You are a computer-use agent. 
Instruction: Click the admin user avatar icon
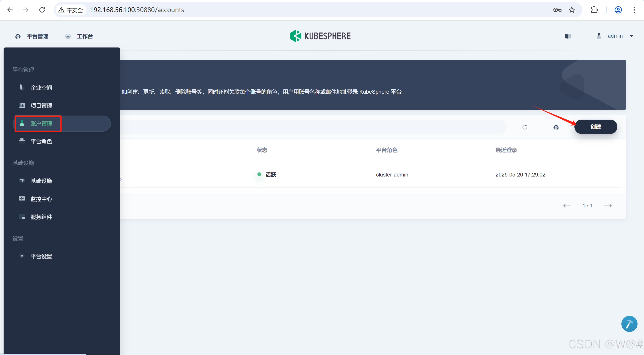tap(599, 36)
